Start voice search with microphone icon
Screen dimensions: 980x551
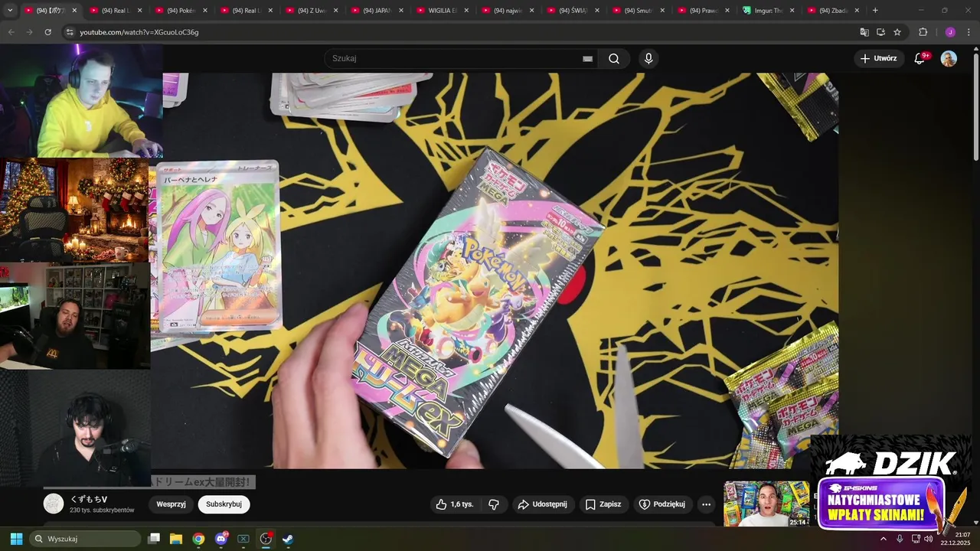[648, 58]
